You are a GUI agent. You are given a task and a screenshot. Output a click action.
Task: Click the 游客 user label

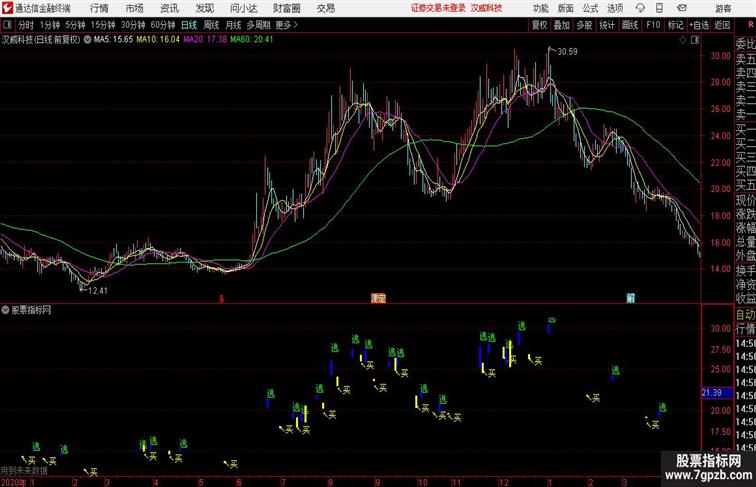[x=723, y=8]
